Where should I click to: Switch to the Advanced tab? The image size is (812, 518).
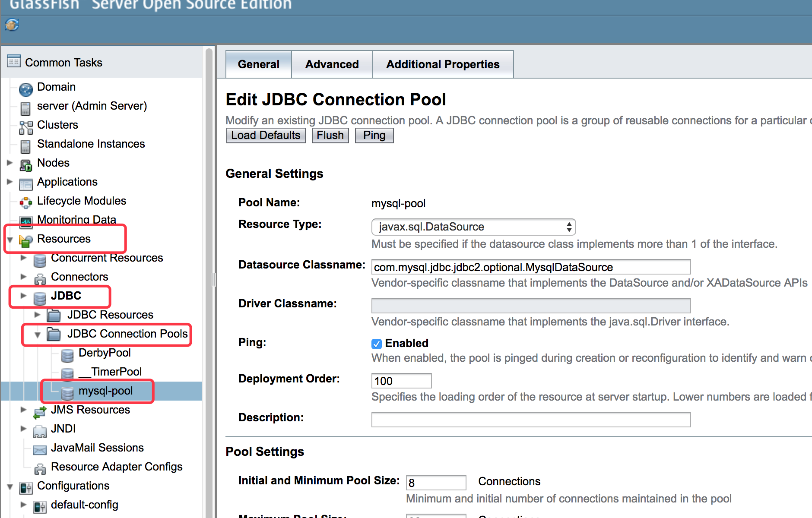tap(332, 64)
